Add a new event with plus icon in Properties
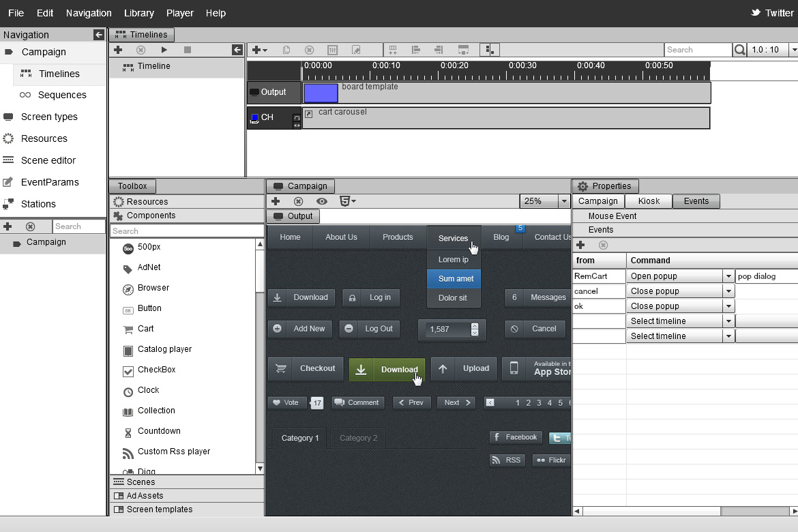Screen dimensions: 798x532 point(580,245)
